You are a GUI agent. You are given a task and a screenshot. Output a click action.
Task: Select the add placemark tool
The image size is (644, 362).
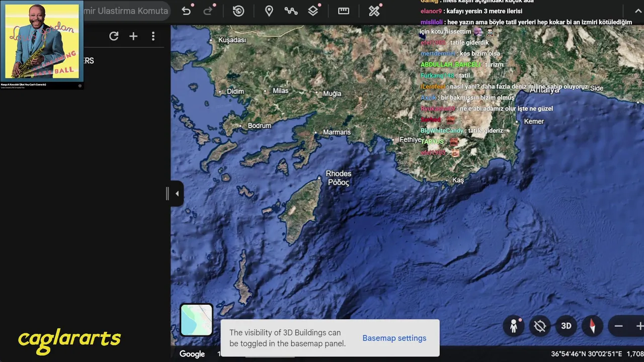pos(269,11)
